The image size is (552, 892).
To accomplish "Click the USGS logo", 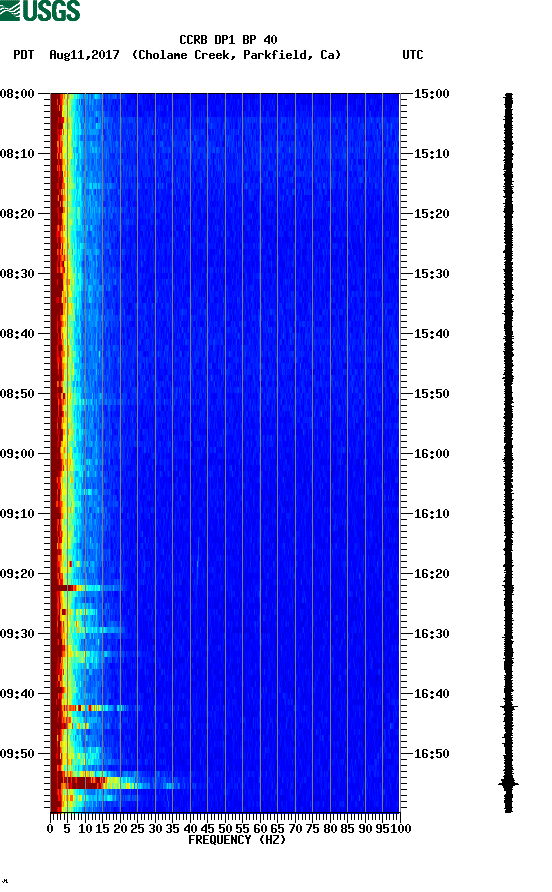I will 40,10.
